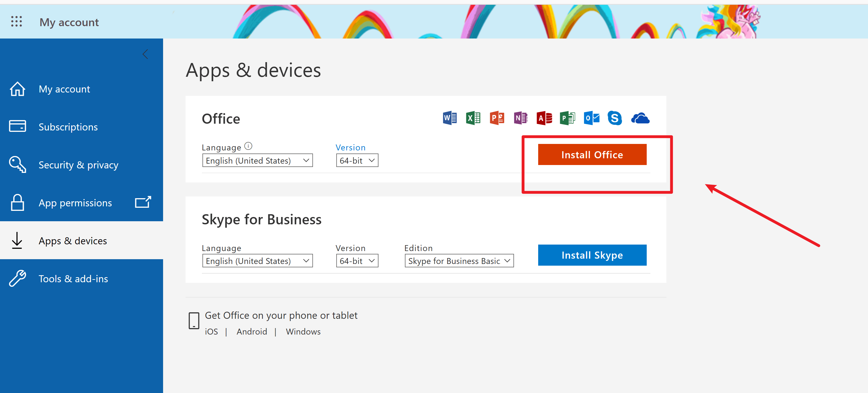This screenshot has height=393, width=868.
Task: Open Tools & add-ins in the sidebar
Action: (x=82, y=279)
